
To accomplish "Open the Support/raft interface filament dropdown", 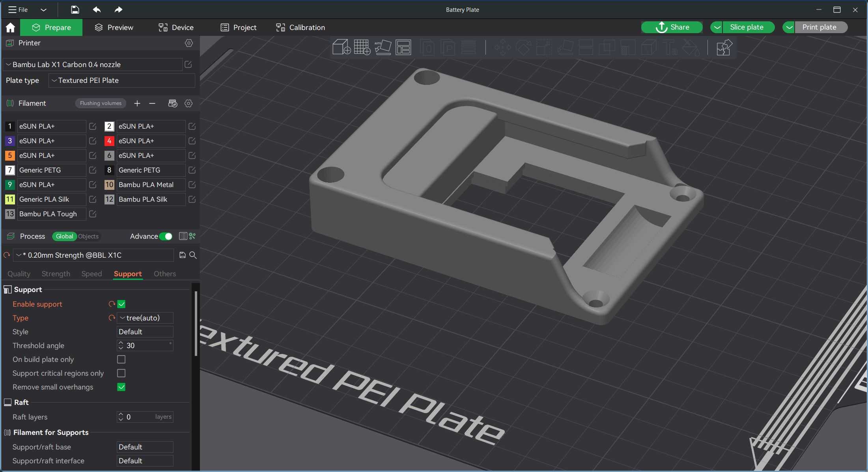I will pyautogui.click(x=145, y=461).
